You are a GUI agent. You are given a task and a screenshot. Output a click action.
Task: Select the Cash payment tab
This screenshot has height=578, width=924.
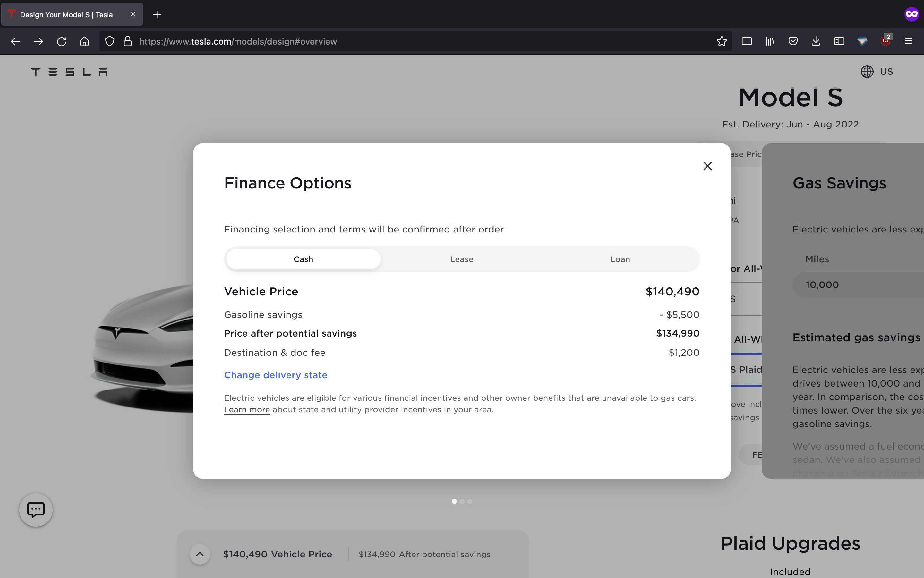coord(303,259)
